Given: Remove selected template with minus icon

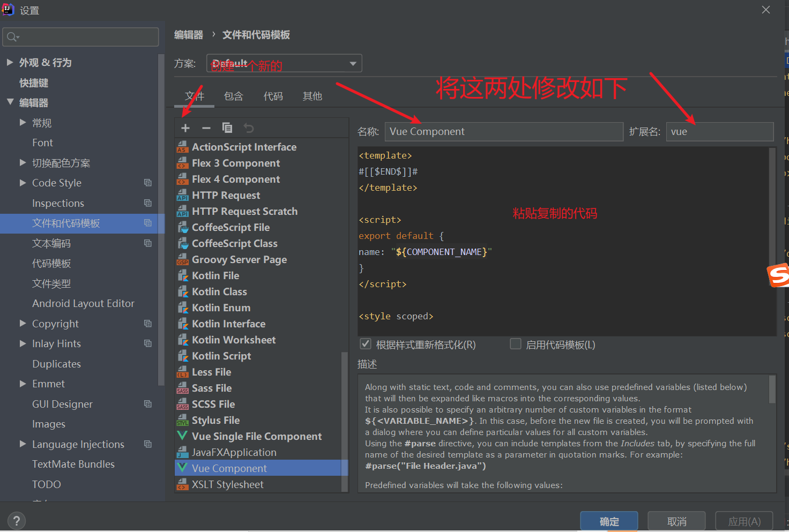Looking at the screenshot, I should (206, 128).
